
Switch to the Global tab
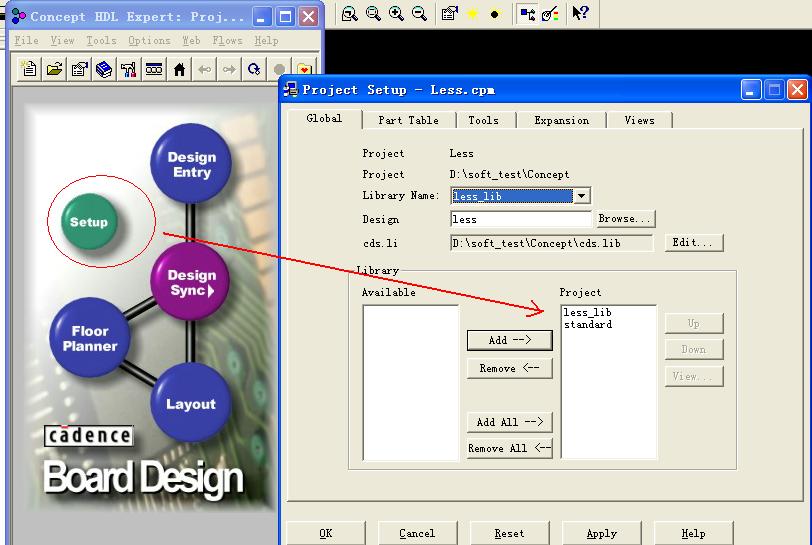point(324,119)
